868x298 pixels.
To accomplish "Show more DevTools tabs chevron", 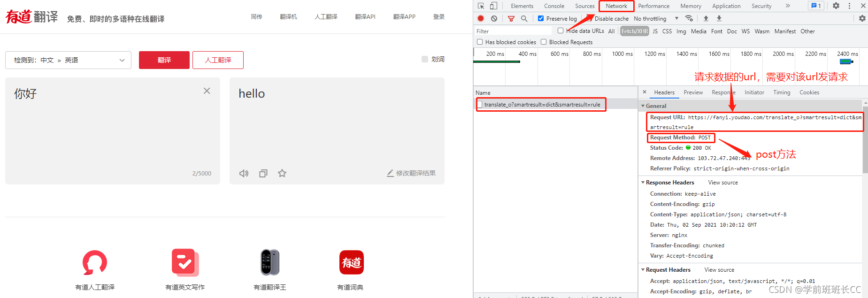I will coord(788,6).
